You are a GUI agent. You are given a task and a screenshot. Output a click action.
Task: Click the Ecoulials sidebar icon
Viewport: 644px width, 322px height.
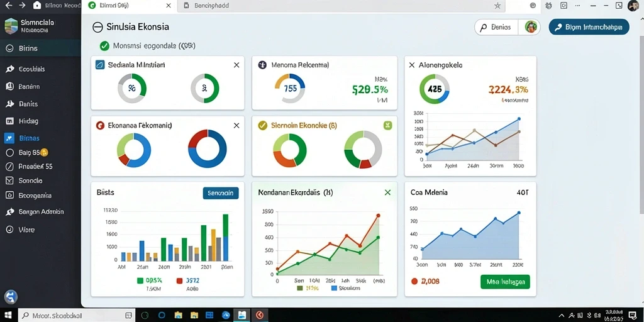[x=10, y=69]
